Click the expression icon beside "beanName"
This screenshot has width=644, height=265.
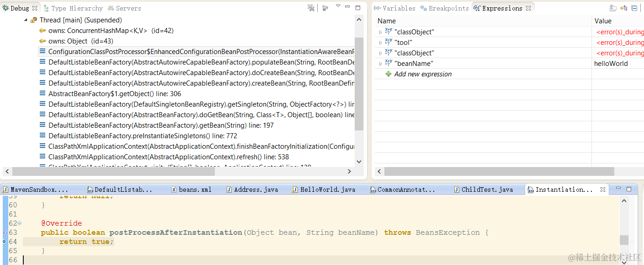click(x=389, y=63)
